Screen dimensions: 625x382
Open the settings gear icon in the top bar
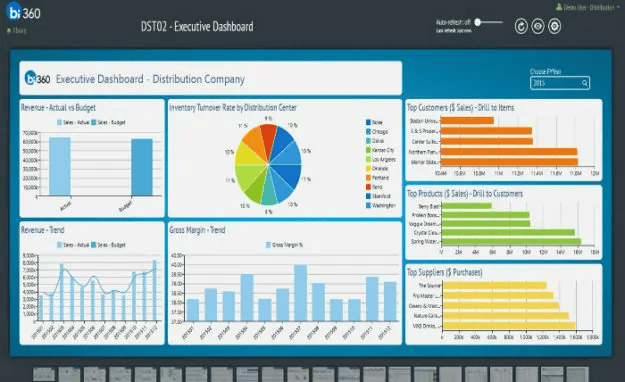click(x=554, y=26)
